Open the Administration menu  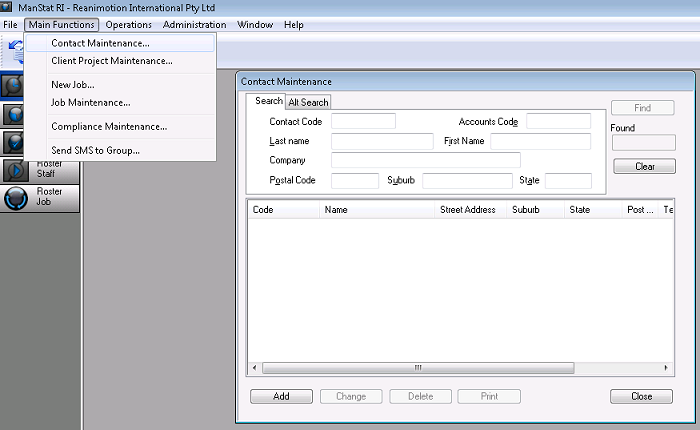pyautogui.click(x=194, y=24)
